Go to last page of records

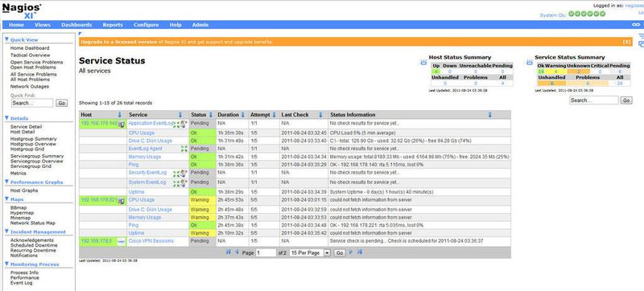[x=360, y=252]
